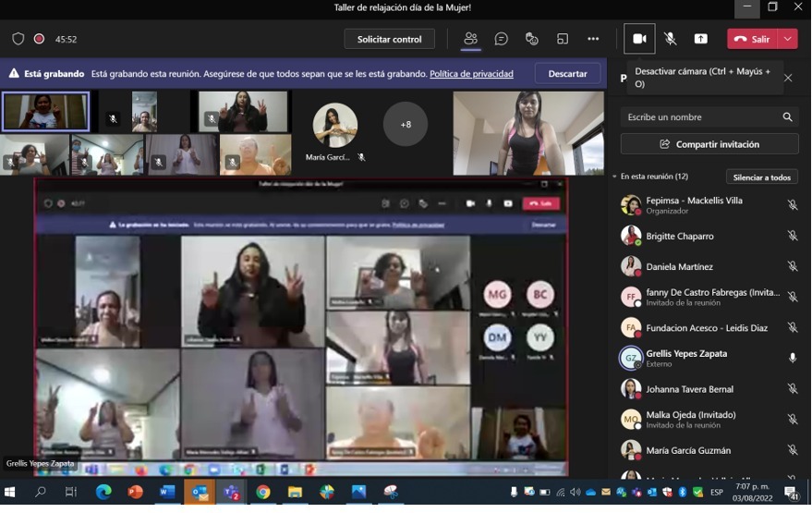
Task: Expand the Salir leave options arrow
Action: click(x=787, y=39)
